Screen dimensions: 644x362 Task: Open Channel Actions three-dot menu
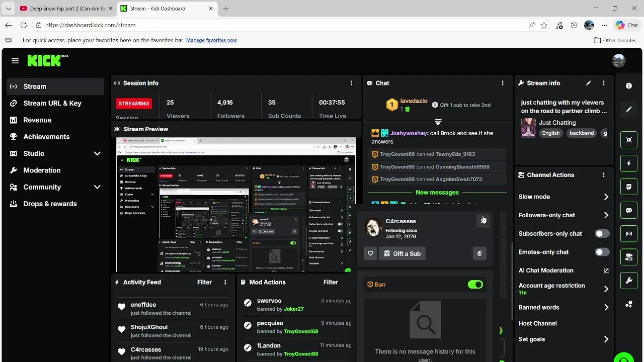point(603,175)
